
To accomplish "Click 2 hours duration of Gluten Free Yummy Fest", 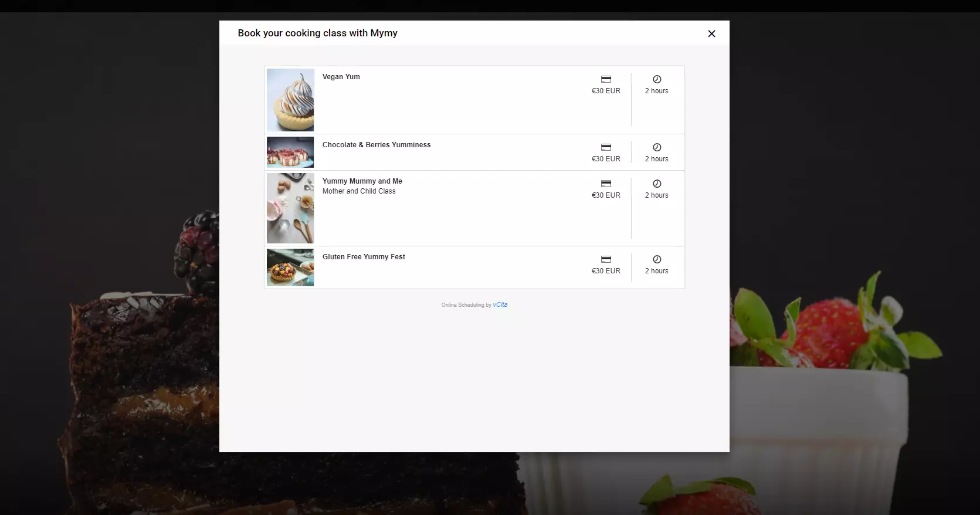I will point(657,271).
